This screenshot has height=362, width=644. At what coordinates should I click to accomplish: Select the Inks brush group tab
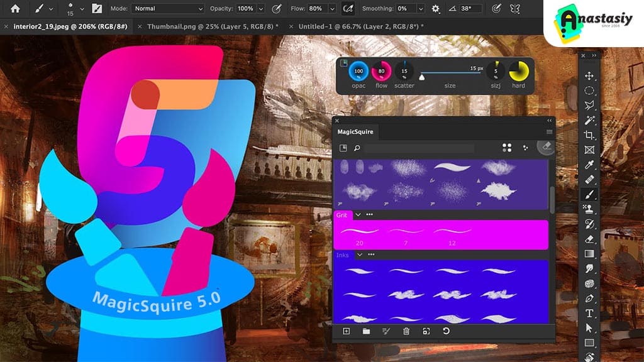(343, 255)
